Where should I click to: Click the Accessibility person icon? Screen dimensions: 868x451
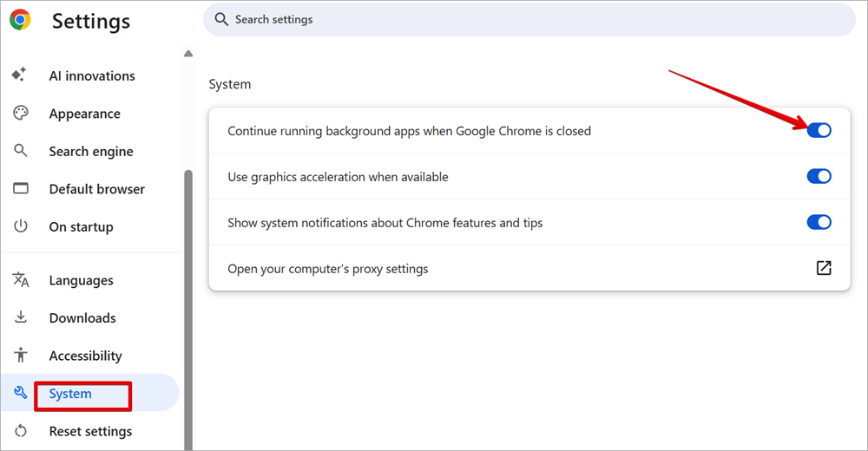click(x=21, y=356)
